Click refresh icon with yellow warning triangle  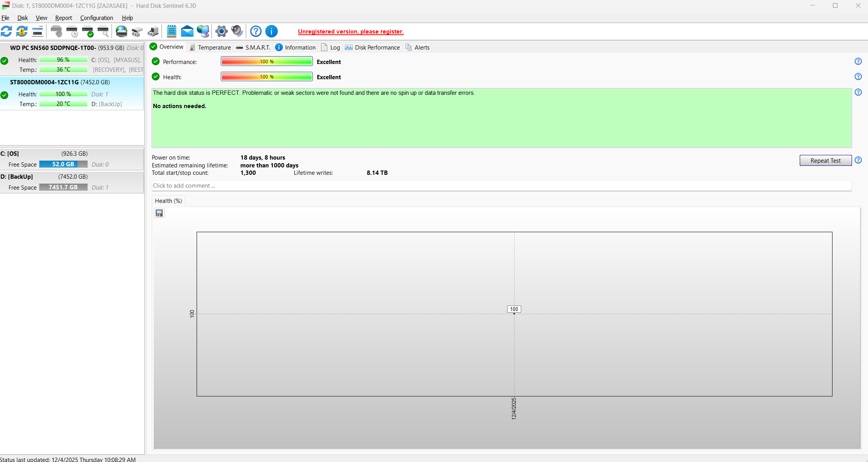tap(22, 31)
